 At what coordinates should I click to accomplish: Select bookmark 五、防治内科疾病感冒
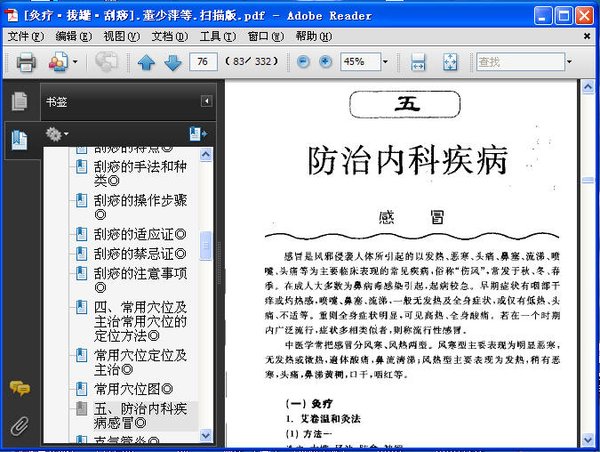[140, 416]
